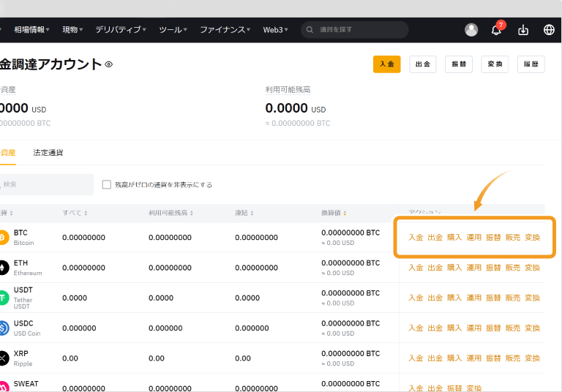The height and width of the screenshot is (392, 562).
Task: Click the USDT Tether coin icon
Action: pyautogui.click(x=2, y=298)
